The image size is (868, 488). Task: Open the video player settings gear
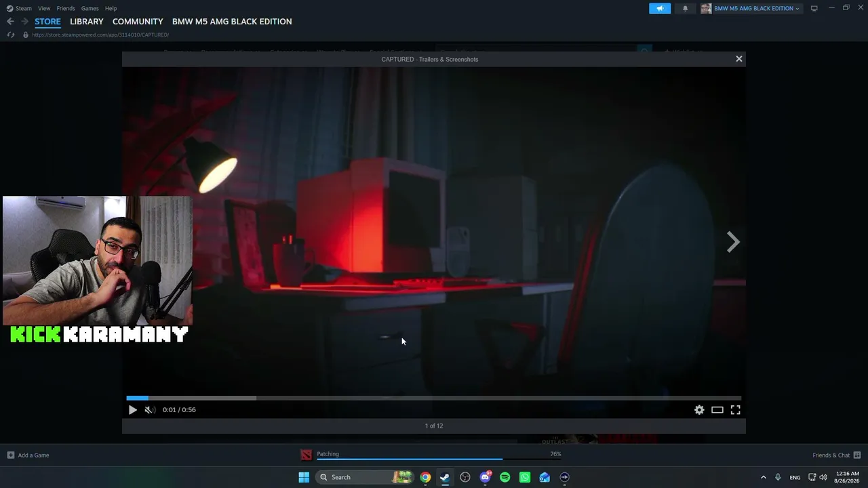[x=699, y=410]
